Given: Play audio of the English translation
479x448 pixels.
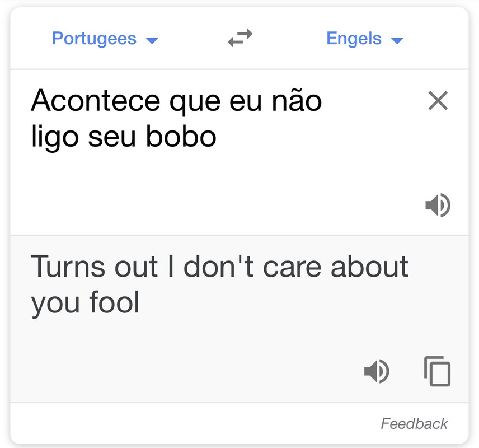Looking at the screenshot, I should pyautogui.click(x=377, y=371).
